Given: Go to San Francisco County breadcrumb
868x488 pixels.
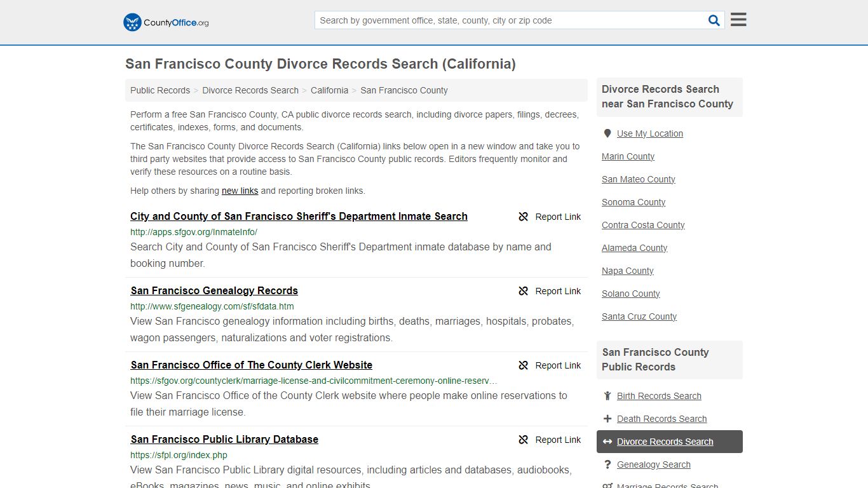Looking at the screenshot, I should [x=404, y=90].
